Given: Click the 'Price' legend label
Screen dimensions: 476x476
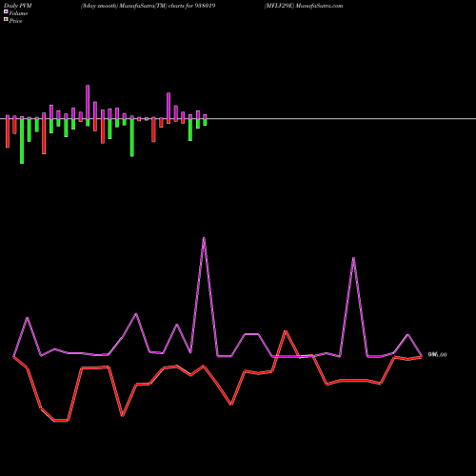Looking at the screenshot, I should 15,21.
